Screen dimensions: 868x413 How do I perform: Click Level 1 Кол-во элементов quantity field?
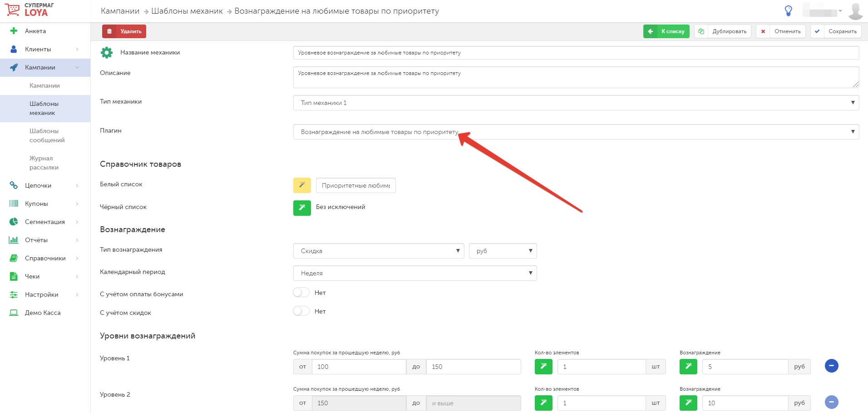pos(602,367)
